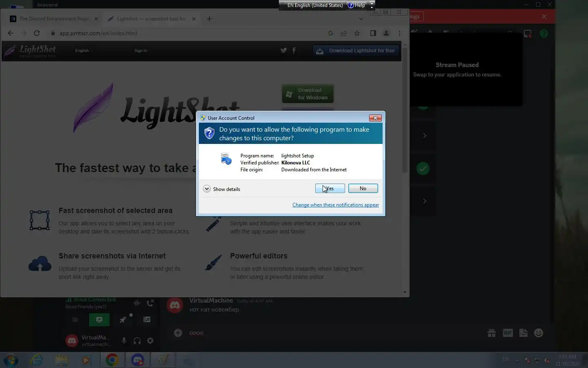Close the red Discord notice banner

coord(544,16)
